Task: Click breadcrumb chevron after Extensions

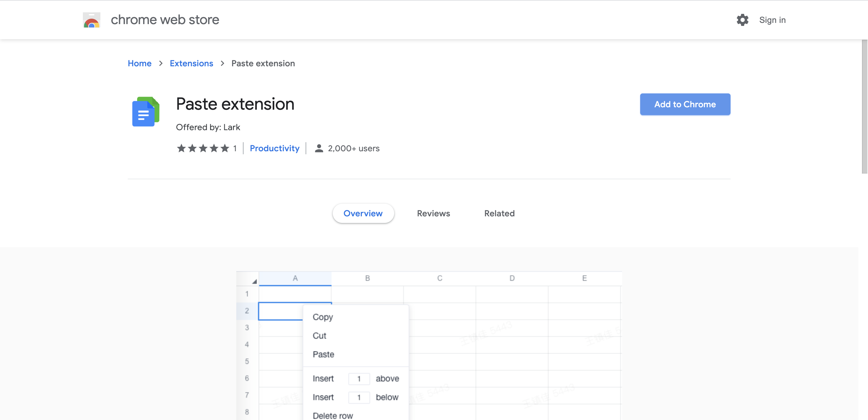Action: pos(222,63)
